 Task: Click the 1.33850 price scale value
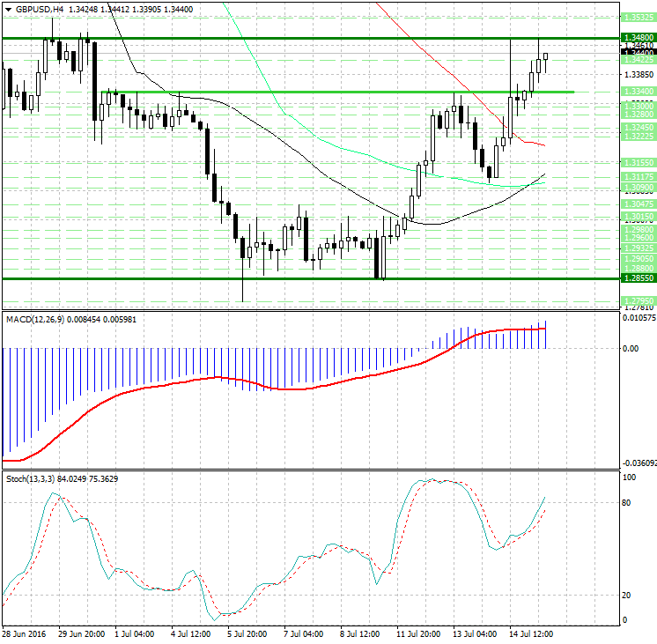(639, 75)
